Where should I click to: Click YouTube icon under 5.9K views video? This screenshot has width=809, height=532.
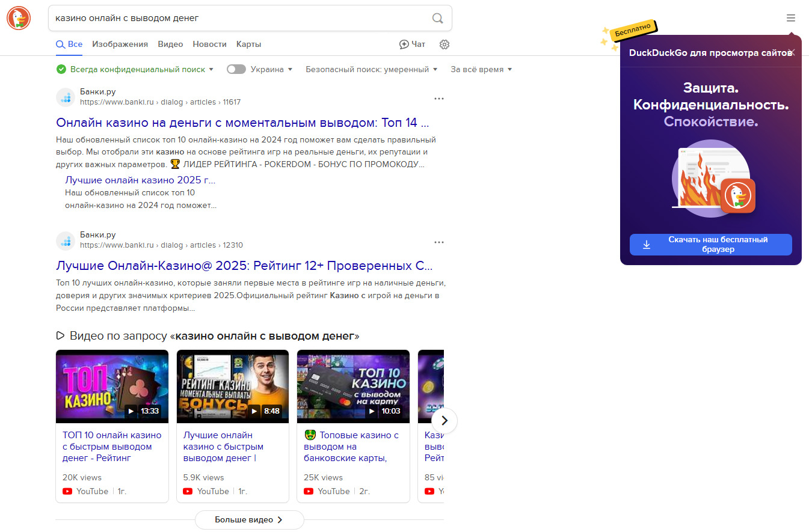pyautogui.click(x=188, y=491)
